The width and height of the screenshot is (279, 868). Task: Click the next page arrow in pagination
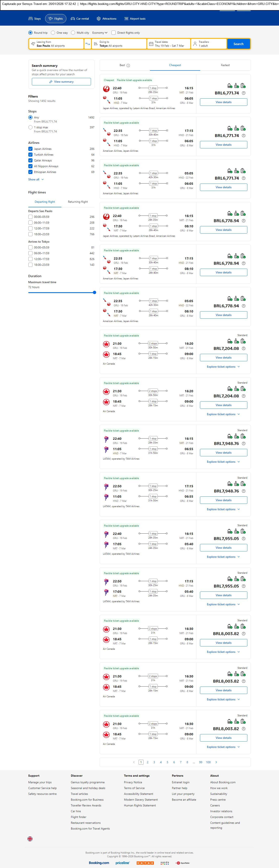216,762
